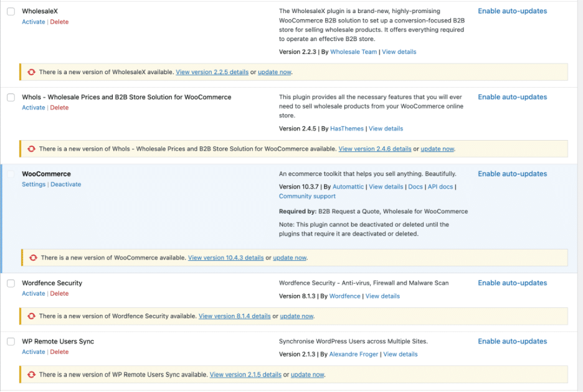The image size is (583, 392).
Task: Enable auto-updates for WholesaleX
Action: (x=512, y=11)
